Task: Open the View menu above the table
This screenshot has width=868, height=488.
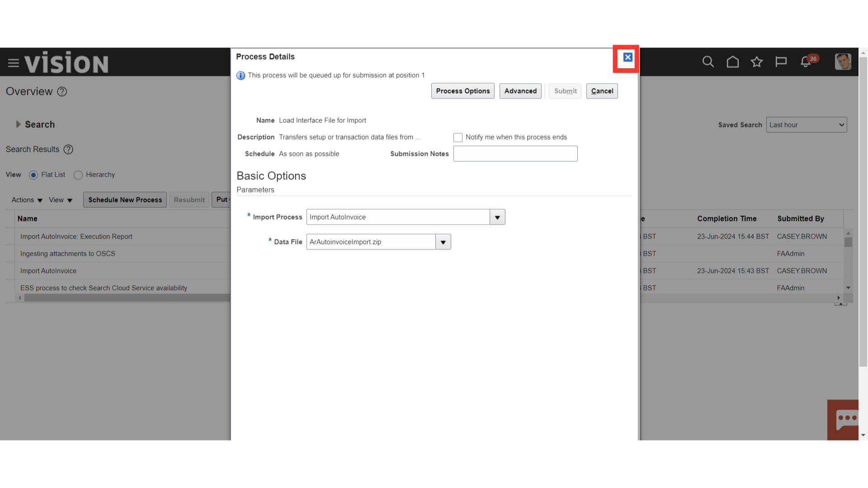Action: [61, 200]
